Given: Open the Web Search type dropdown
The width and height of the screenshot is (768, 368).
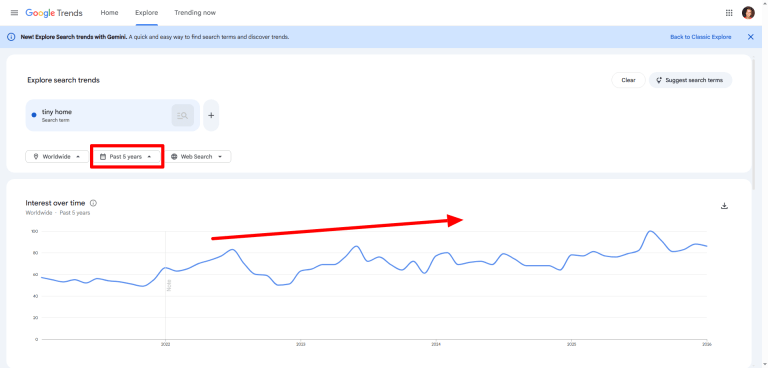Looking at the screenshot, I should [198, 157].
